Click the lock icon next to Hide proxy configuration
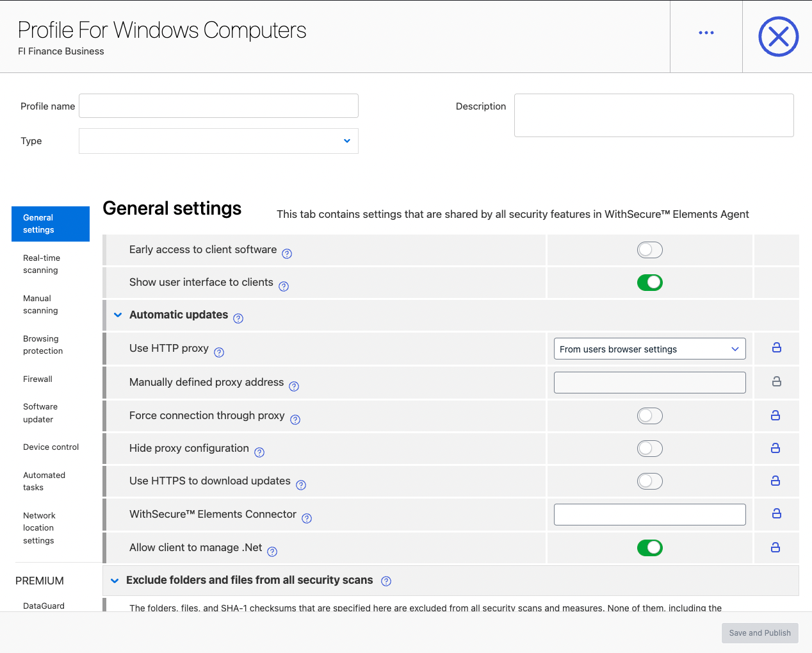The height and width of the screenshot is (653, 812). pyautogui.click(x=775, y=448)
